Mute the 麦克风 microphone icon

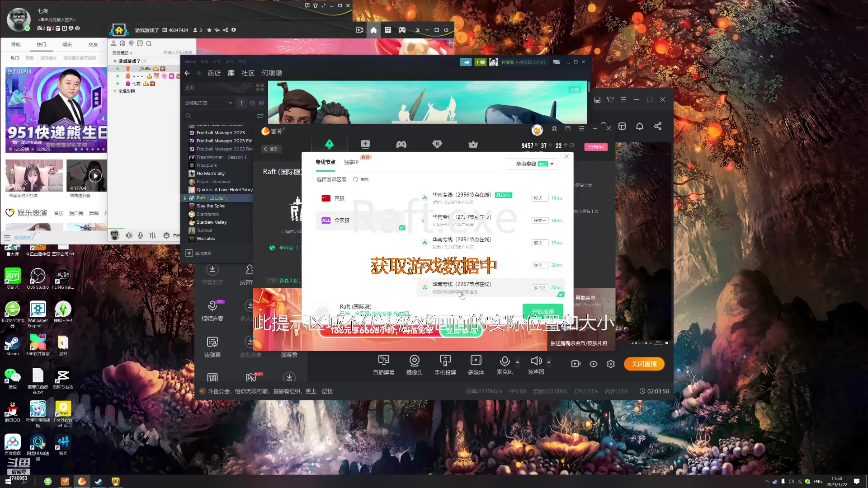(x=505, y=360)
